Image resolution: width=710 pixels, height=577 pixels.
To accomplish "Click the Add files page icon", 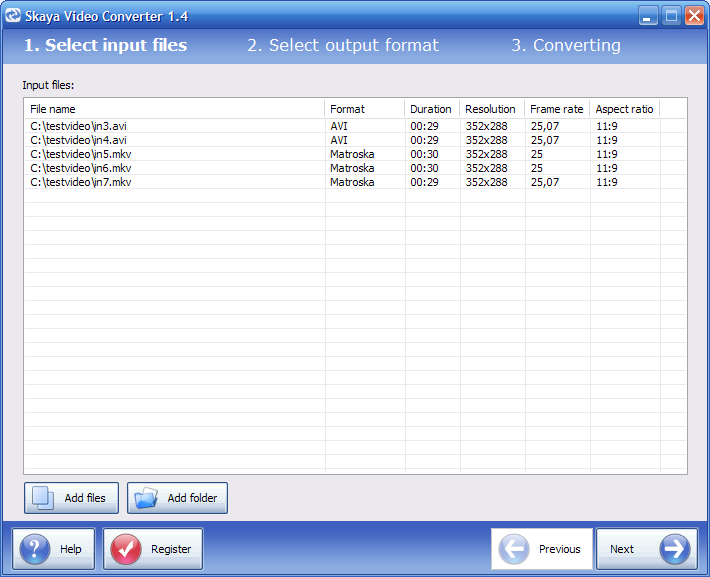I will point(43,498).
